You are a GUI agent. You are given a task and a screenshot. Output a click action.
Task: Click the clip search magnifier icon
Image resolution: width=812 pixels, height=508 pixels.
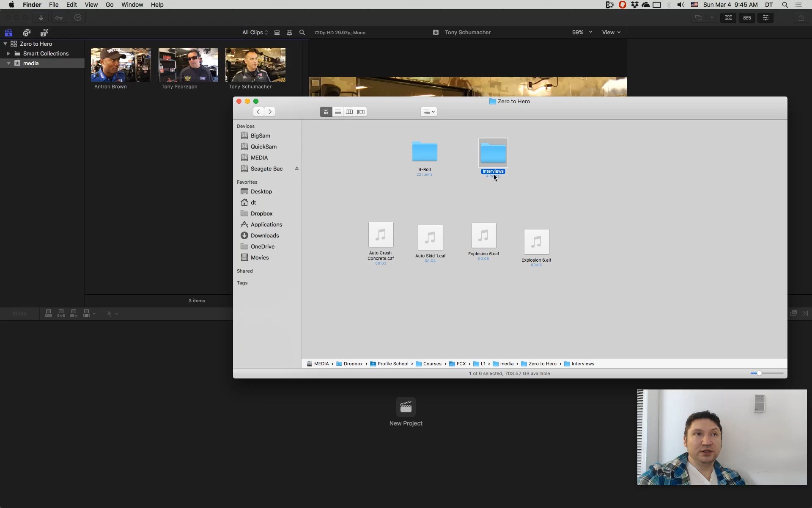point(302,33)
